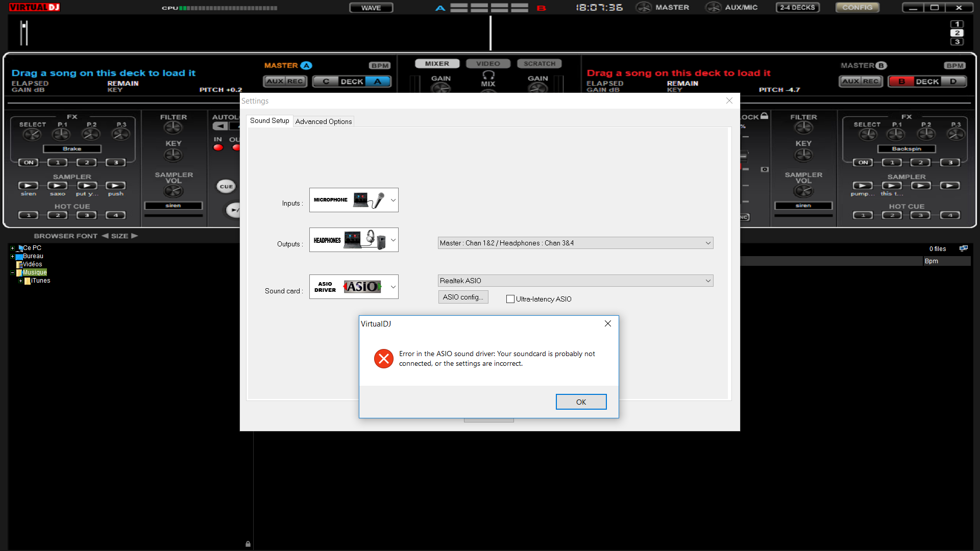Viewport: 980px width, 551px height.
Task: Open the Brake effect selector
Action: click(72, 149)
